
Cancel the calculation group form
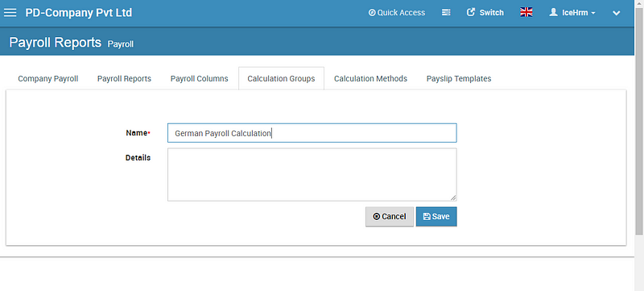(390, 217)
